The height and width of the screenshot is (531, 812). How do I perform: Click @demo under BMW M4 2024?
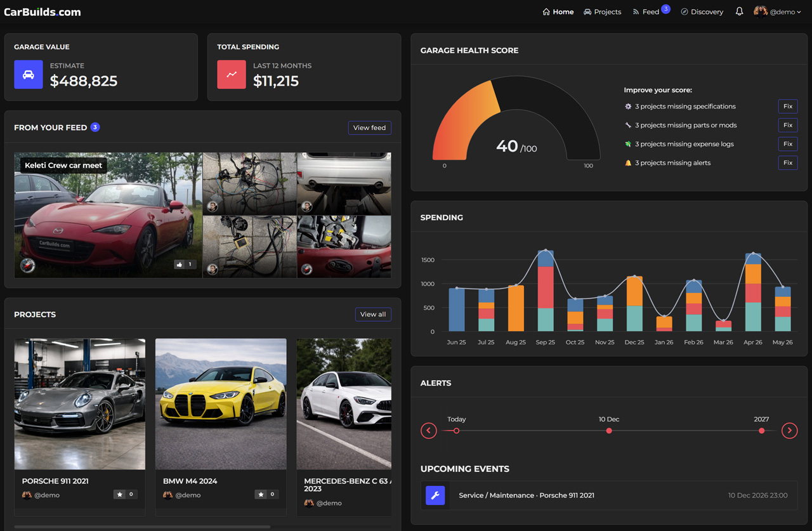tap(188, 495)
